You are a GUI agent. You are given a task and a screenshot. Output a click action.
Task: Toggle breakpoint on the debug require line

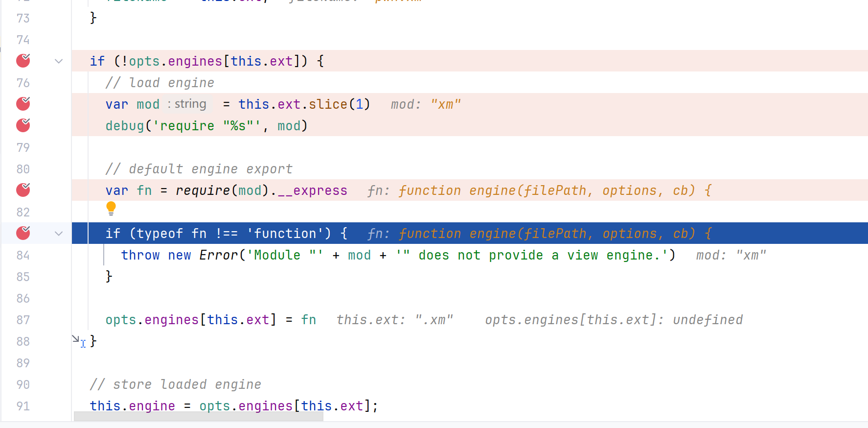point(23,125)
